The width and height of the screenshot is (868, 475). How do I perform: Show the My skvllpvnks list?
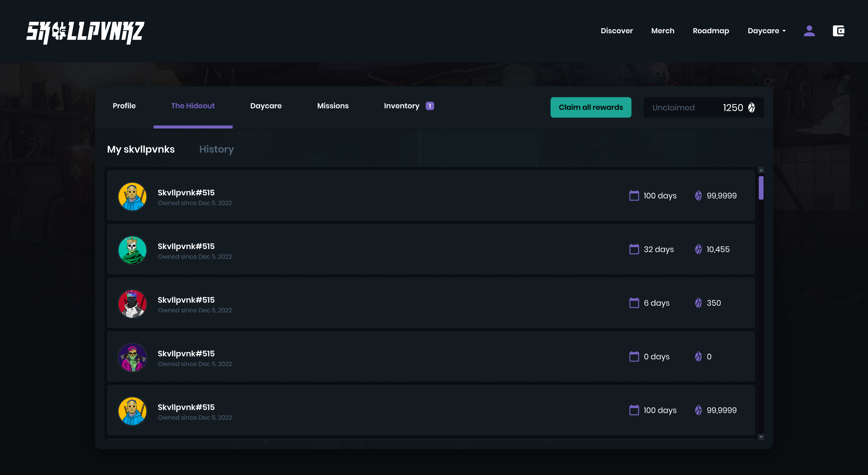141,149
